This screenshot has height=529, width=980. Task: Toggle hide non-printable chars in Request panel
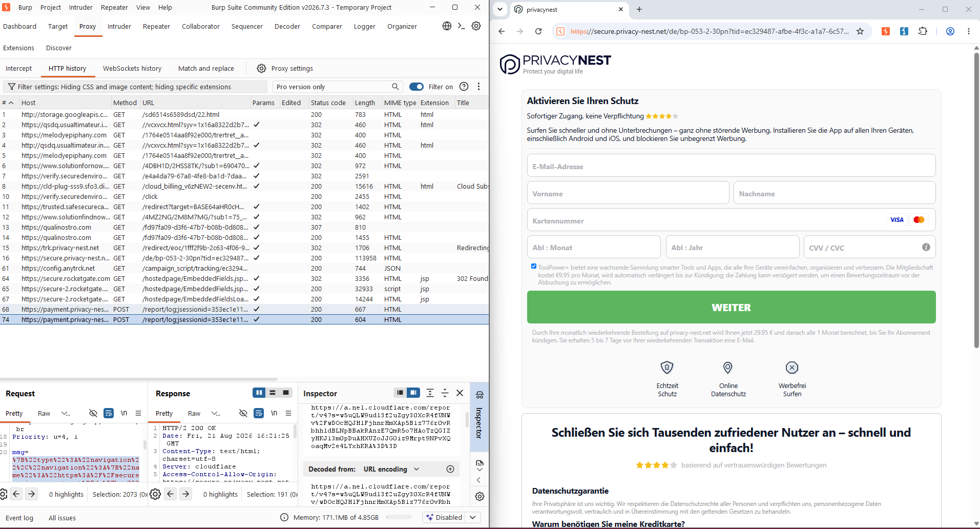(93, 413)
